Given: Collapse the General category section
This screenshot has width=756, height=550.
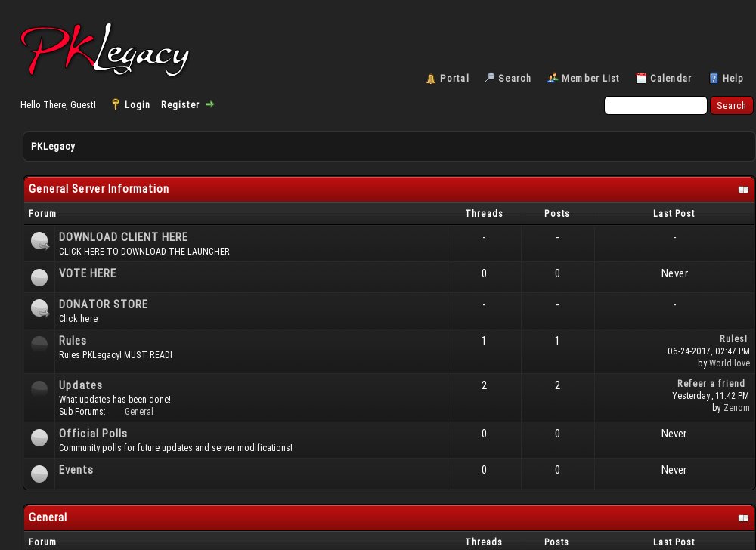Looking at the screenshot, I should click(x=744, y=518).
